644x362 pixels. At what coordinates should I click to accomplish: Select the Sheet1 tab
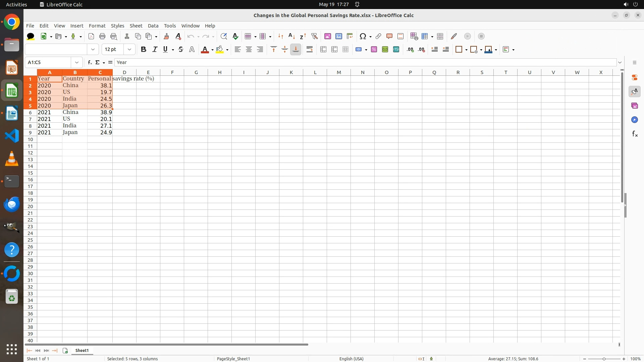(x=82, y=351)
